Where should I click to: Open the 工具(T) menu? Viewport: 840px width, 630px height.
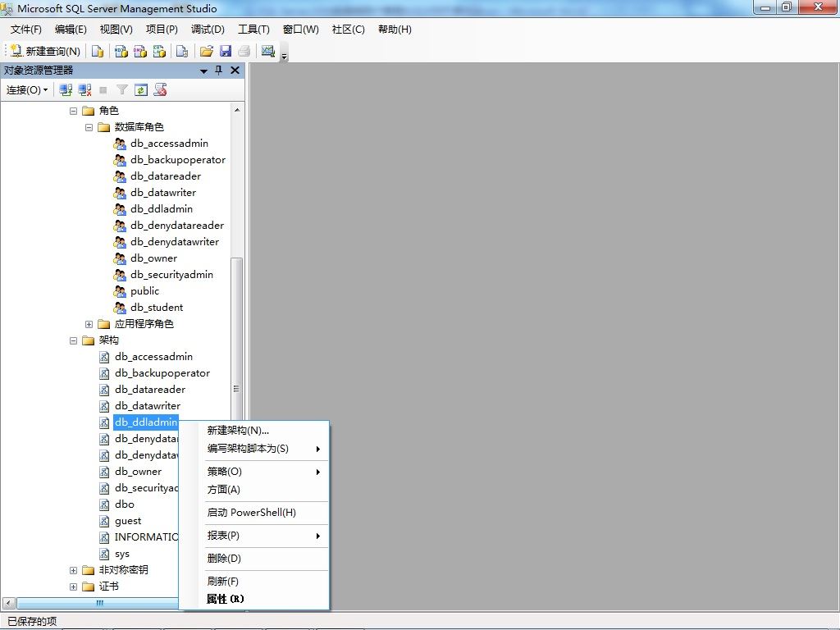point(253,30)
